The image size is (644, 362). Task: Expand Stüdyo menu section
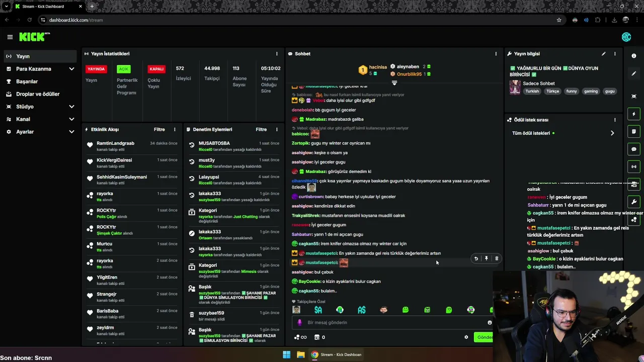pyautogui.click(x=71, y=107)
